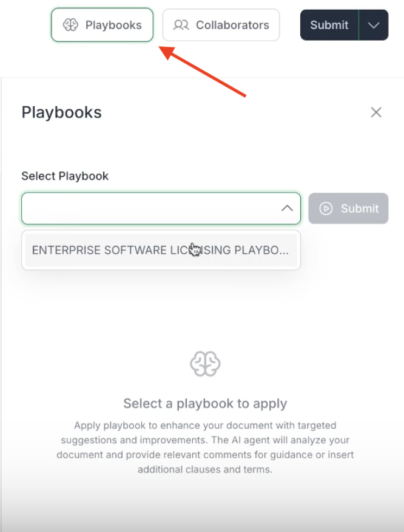Click the brain icon in Playbooks button
Image resolution: width=404 pixels, height=532 pixels.
[70, 25]
